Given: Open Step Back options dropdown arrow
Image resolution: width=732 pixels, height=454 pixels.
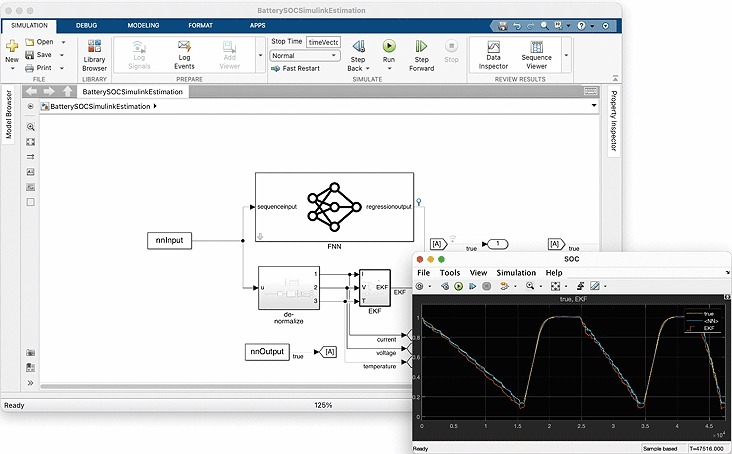Looking at the screenshot, I should [367, 69].
